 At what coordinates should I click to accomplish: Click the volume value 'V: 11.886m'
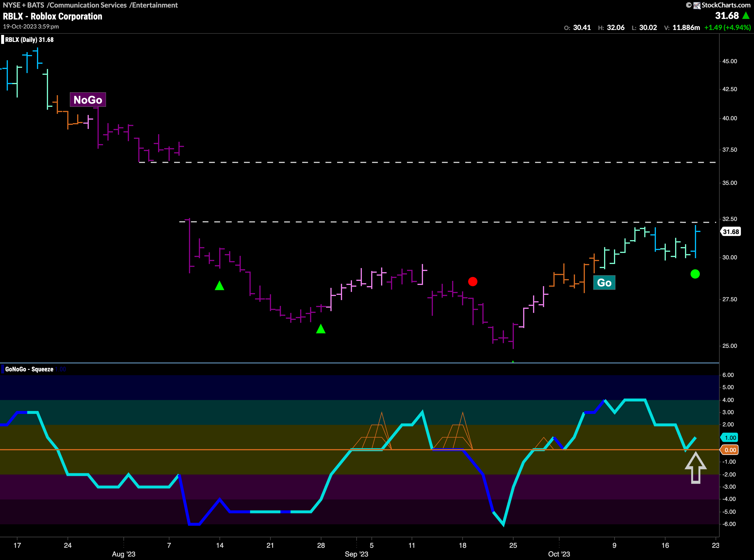coord(682,27)
